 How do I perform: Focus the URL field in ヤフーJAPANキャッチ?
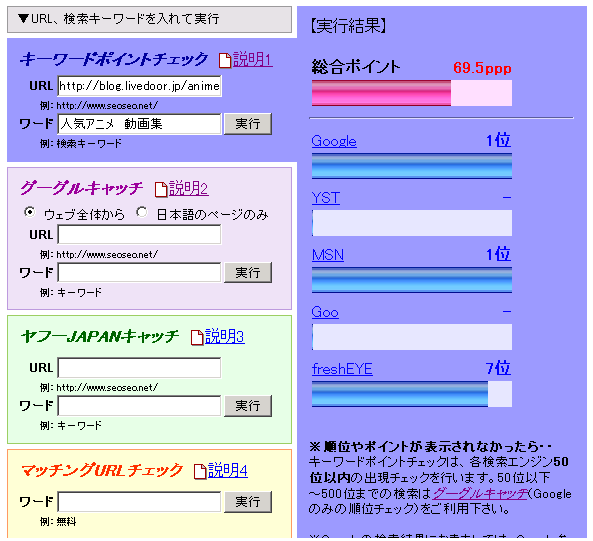139,367
